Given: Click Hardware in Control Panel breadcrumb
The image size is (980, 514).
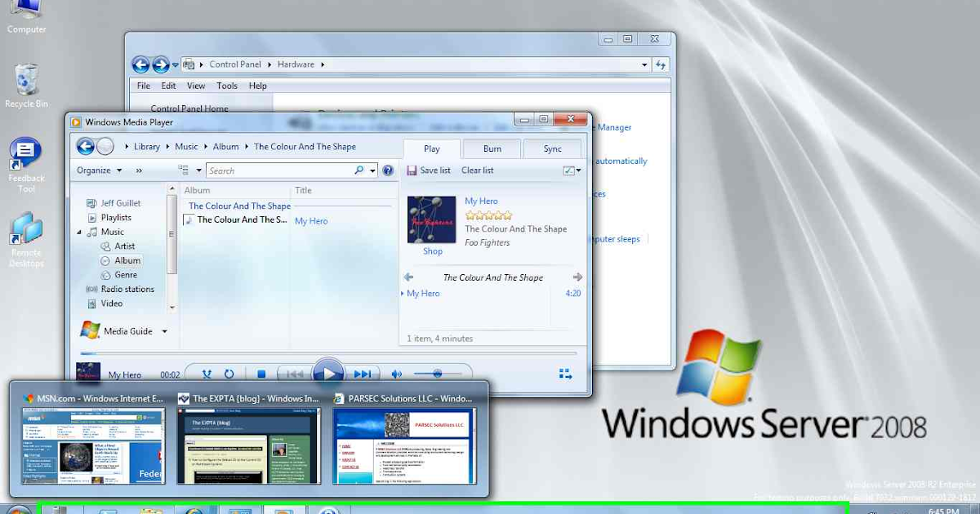Looking at the screenshot, I should click(297, 64).
